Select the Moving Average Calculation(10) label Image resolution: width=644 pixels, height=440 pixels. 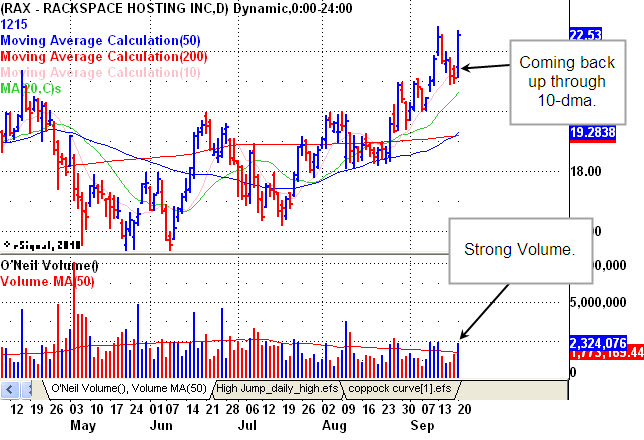point(101,72)
